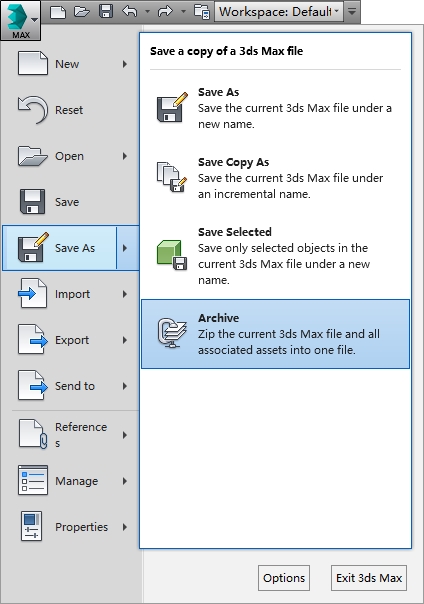Expand the Import submenu arrow
Viewport: 424px width, 604px height.
click(125, 294)
